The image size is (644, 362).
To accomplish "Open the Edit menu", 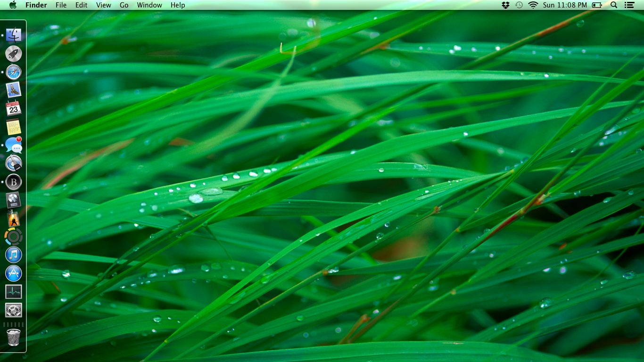I will pyautogui.click(x=82, y=5).
